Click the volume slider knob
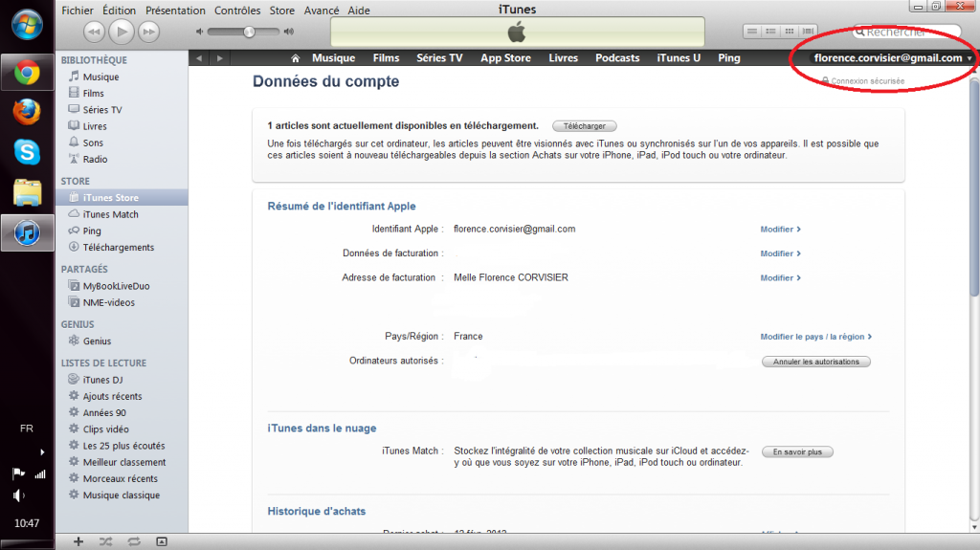Image resolution: width=980 pixels, height=550 pixels. pos(249,32)
